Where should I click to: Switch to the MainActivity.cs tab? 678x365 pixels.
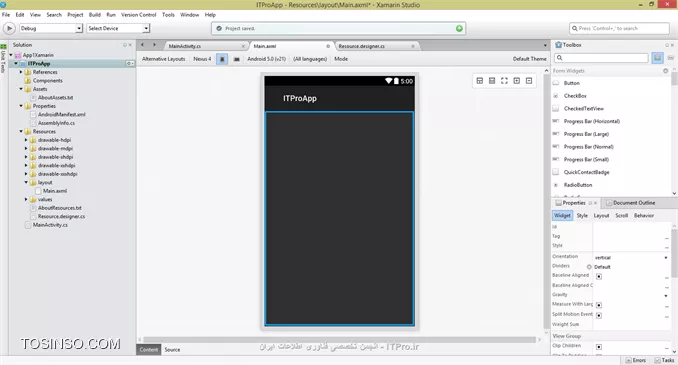pos(185,46)
